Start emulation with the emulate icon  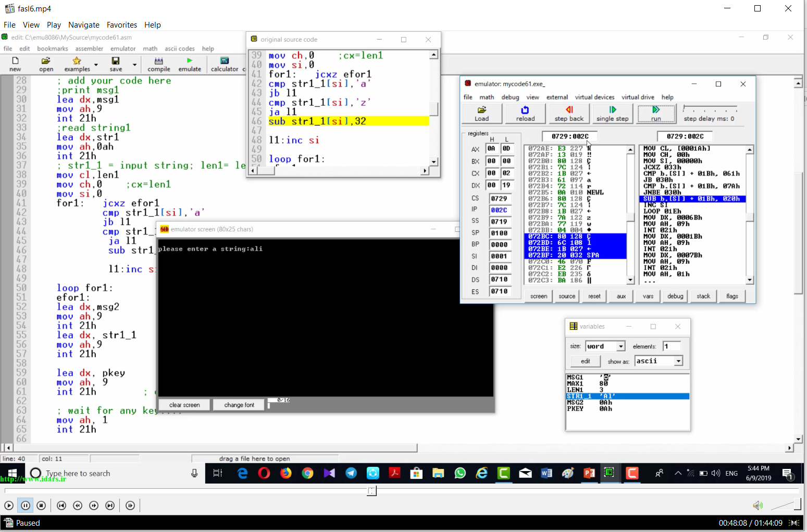click(x=190, y=64)
